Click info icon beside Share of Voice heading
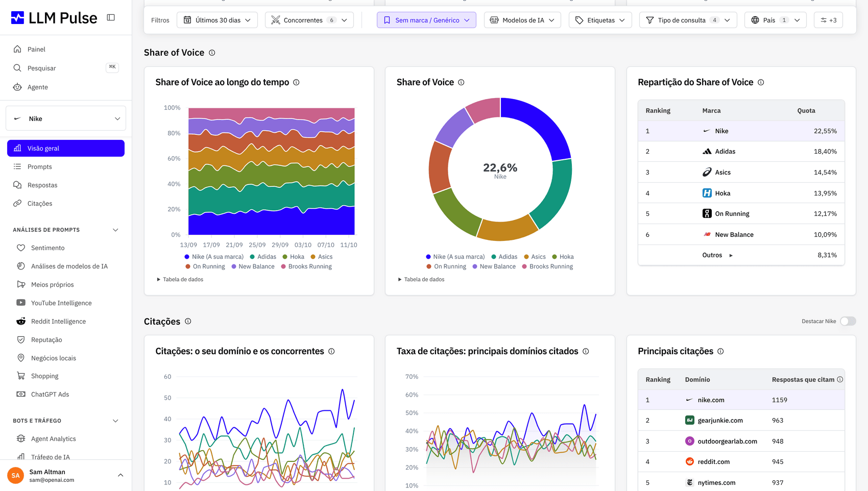868x491 pixels. [x=212, y=53]
